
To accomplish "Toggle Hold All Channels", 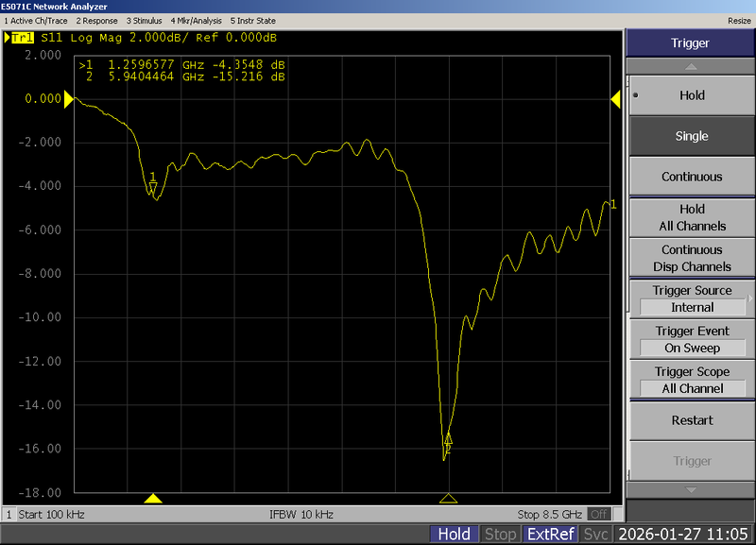I will point(691,216).
